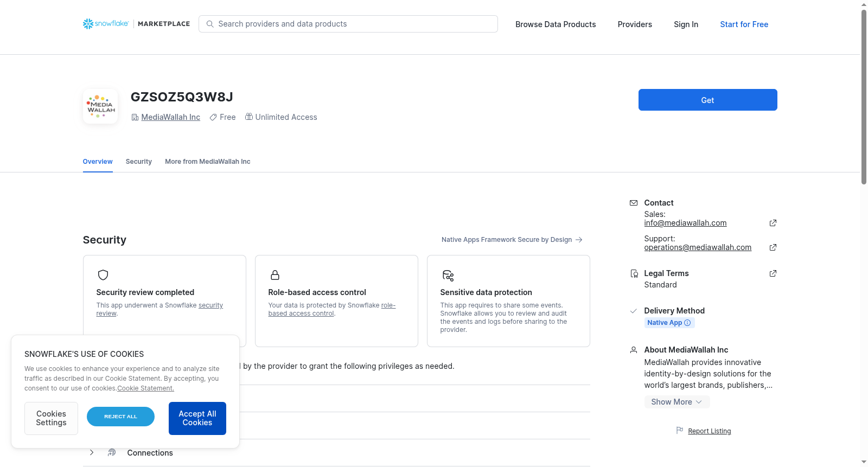Click the provider building icon
The image size is (868, 467).
point(135,117)
